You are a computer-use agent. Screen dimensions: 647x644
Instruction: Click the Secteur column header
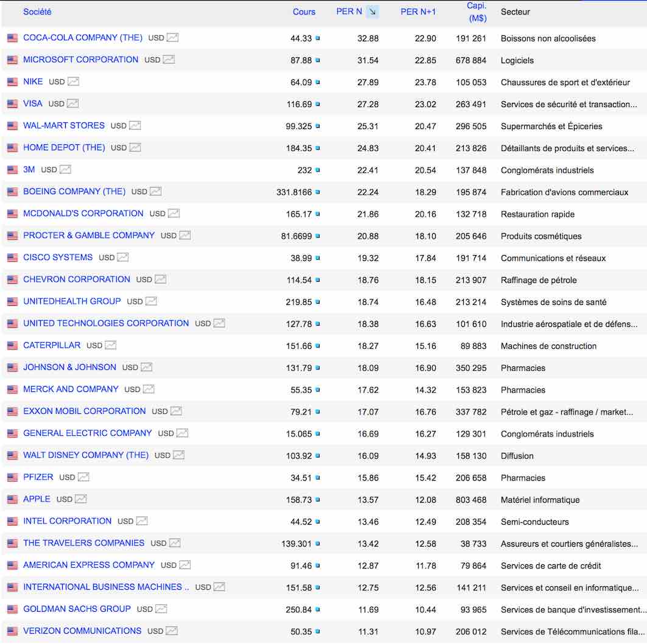tap(516, 12)
